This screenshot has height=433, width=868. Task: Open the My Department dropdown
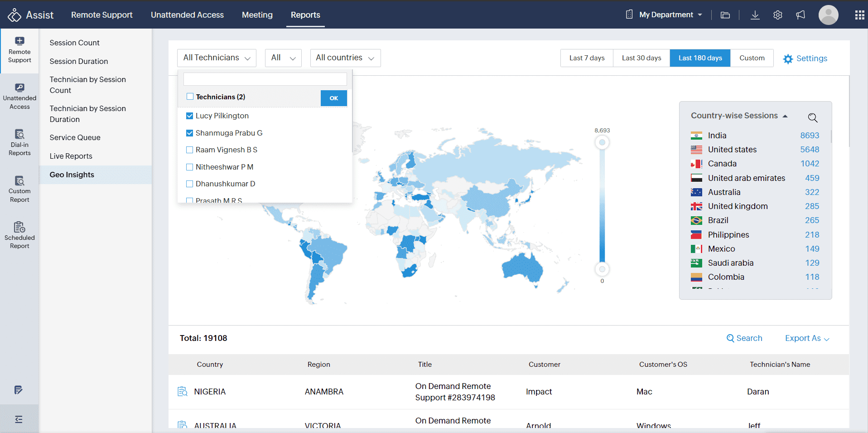(x=670, y=15)
